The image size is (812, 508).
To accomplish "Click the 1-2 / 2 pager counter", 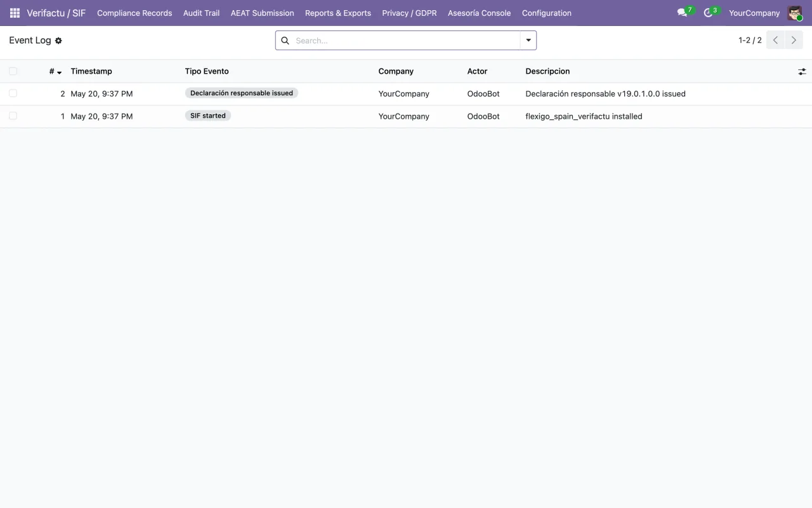I will [x=750, y=40].
